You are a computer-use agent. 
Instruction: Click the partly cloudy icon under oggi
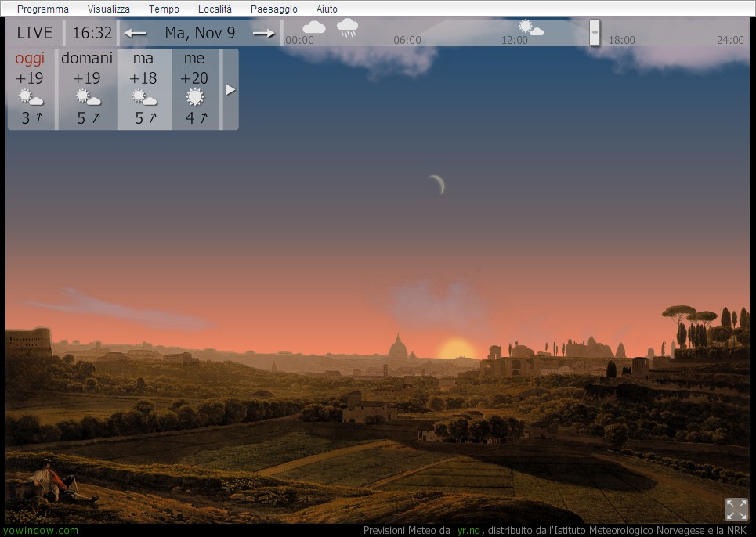(x=31, y=97)
